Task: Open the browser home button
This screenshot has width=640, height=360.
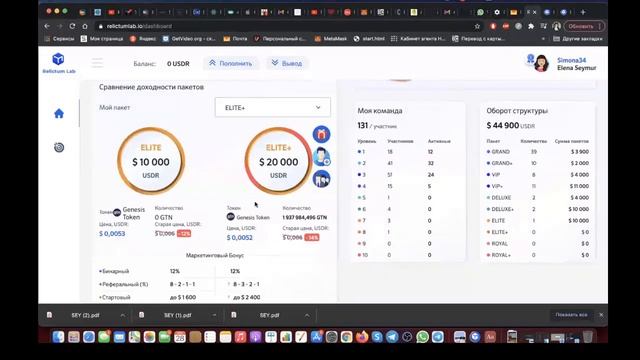Action: coord(85,26)
